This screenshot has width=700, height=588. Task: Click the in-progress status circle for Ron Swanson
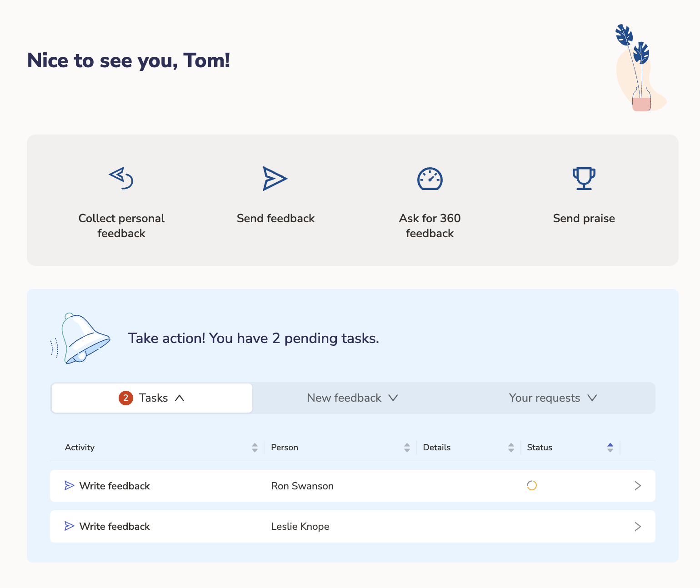pyautogui.click(x=532, y=486)
